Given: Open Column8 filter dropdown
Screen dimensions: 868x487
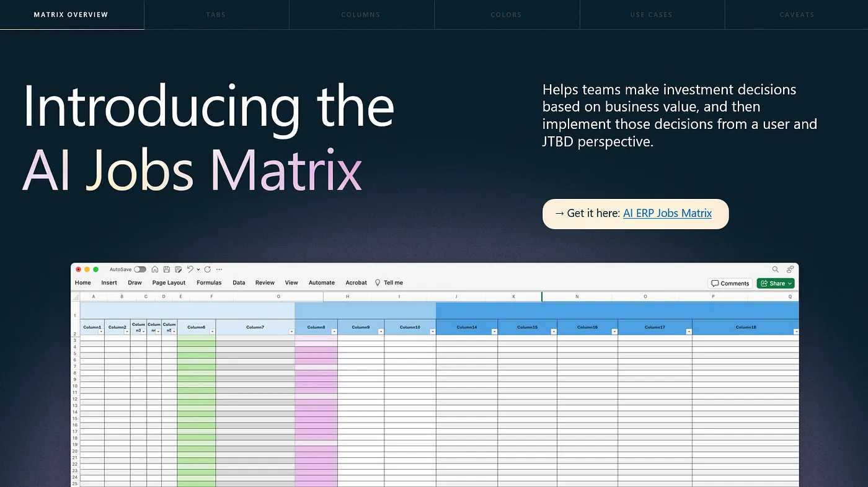Looking at the screenshot, I should [x=334, y=331].
